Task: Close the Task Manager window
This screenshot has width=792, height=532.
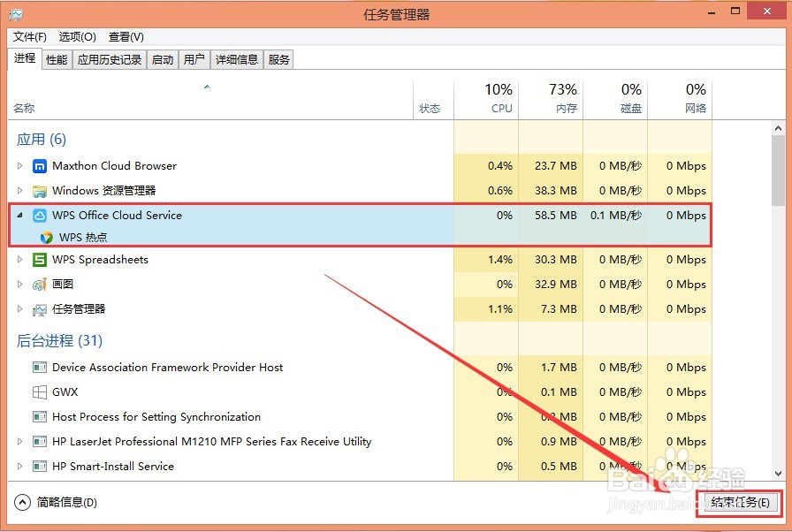Action: point(767,11)
